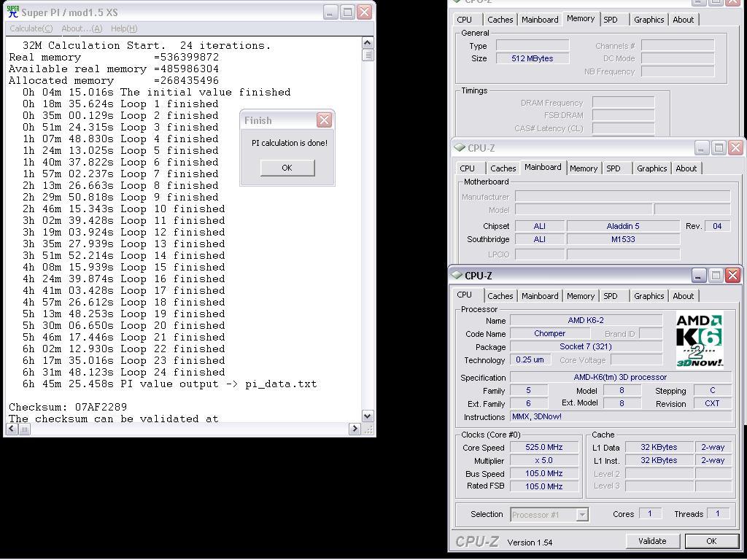Switch to Graphics tab in bottom CPU-Z window
The height and width of the screenshot is (560, 747).
point(649,296)
